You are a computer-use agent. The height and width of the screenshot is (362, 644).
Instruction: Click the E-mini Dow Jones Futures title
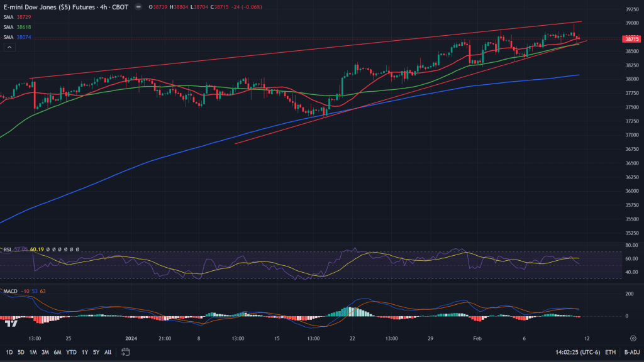[x=63, y=7]
